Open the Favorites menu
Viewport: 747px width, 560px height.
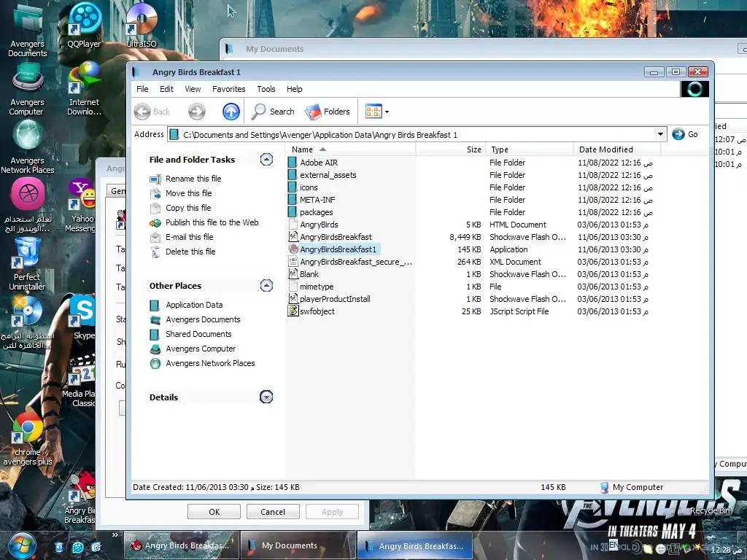tap(228, 89)
